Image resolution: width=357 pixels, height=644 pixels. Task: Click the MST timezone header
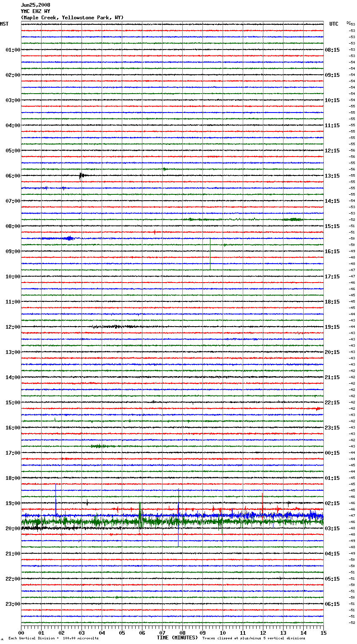pyautogui.click(x=4, y=24)
